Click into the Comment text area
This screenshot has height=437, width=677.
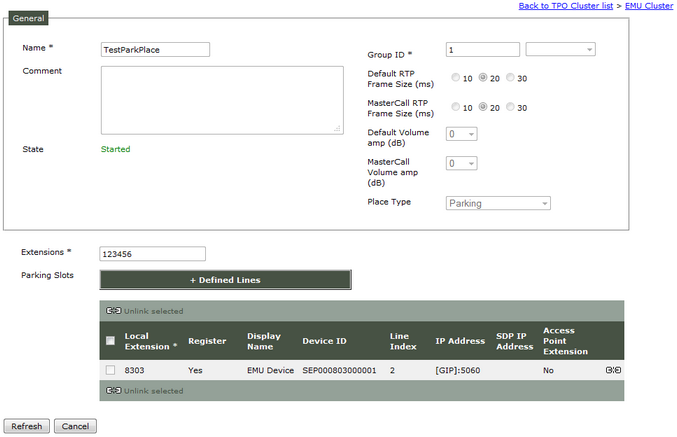tap(222, 100)
